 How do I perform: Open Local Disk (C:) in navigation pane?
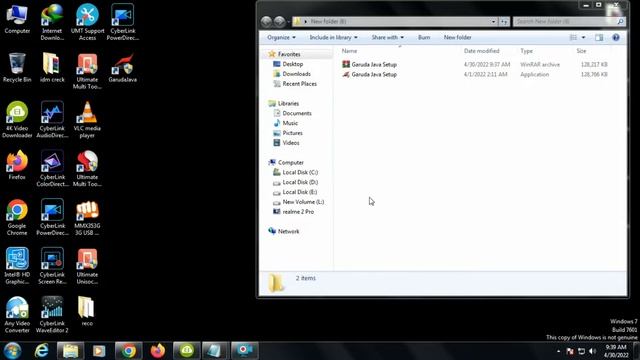tap(300, 172)
